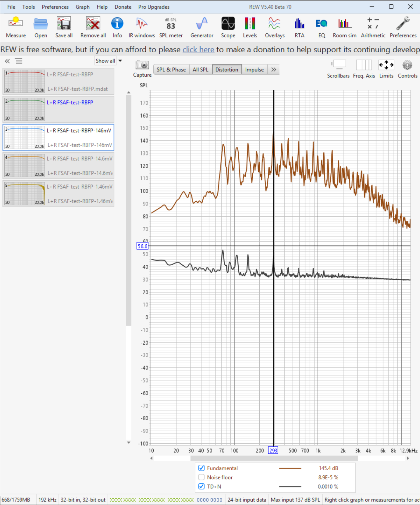Open the Scope tool
This screenshot has width=420, height=505.
coord(228,27)
